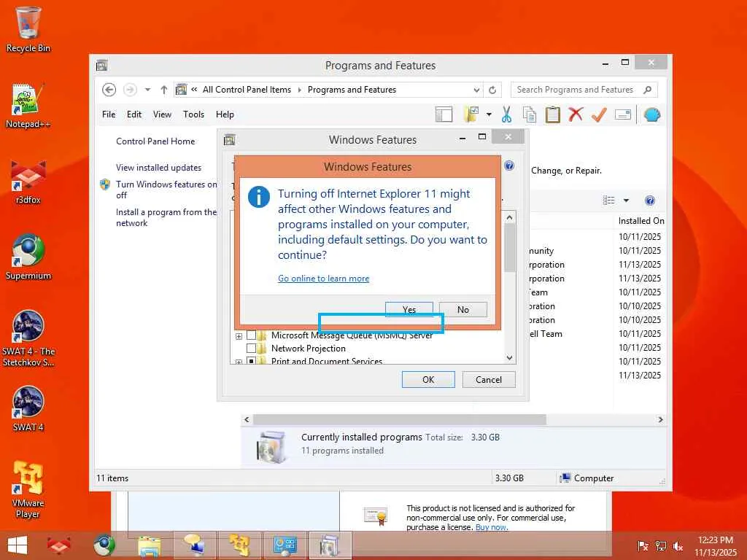747x560 pixels.
Task: Click the Programs and Features help icon
Action: (x=650, y=201)
